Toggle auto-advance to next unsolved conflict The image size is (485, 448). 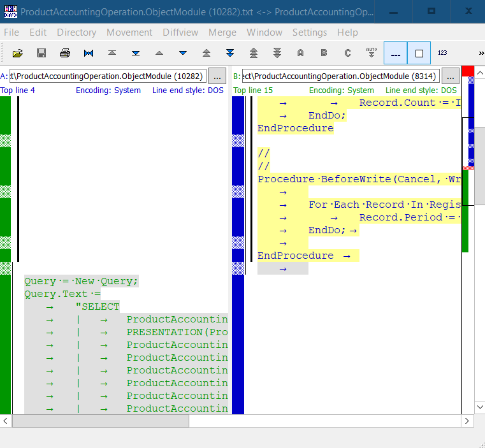372,53
